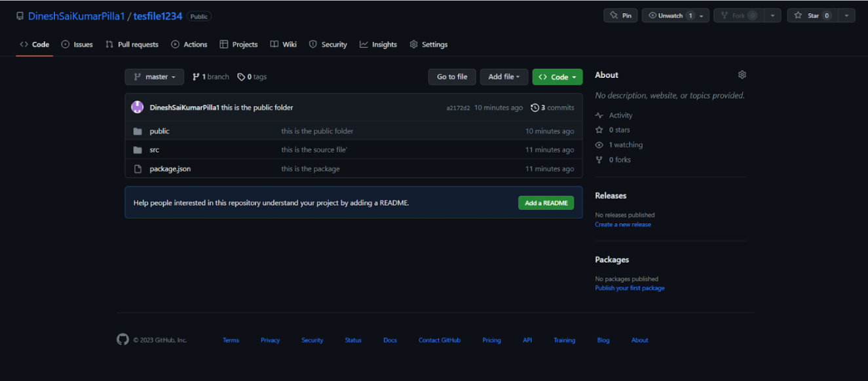
Task: View the 0 tags link
Action: coord(252,77)
